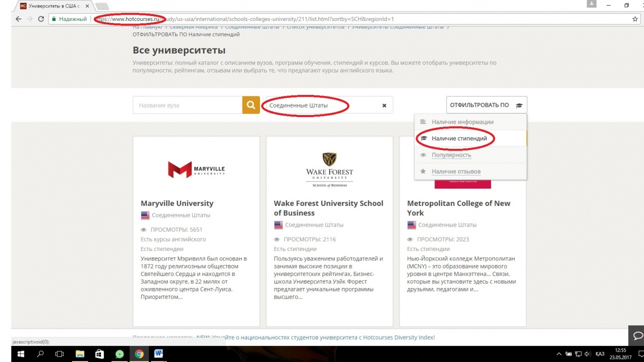Click the browser back arrow

18,19
